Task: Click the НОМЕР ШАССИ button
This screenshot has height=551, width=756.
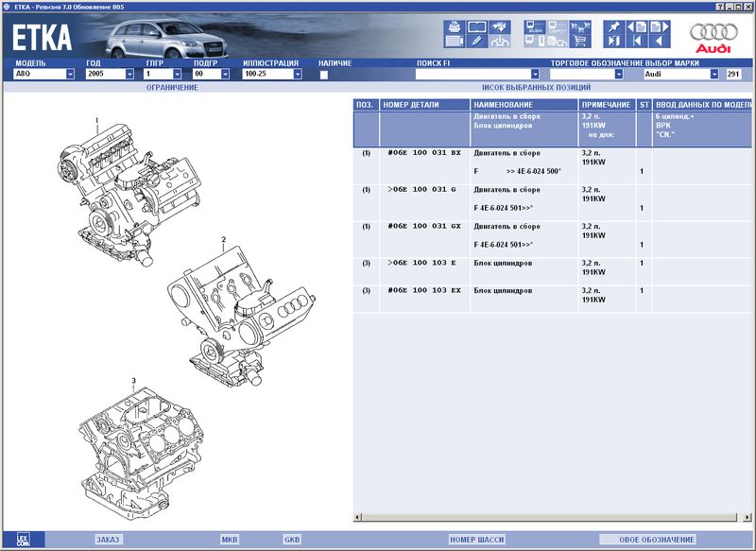Action: pyautogui.click(x=476, y=540)
